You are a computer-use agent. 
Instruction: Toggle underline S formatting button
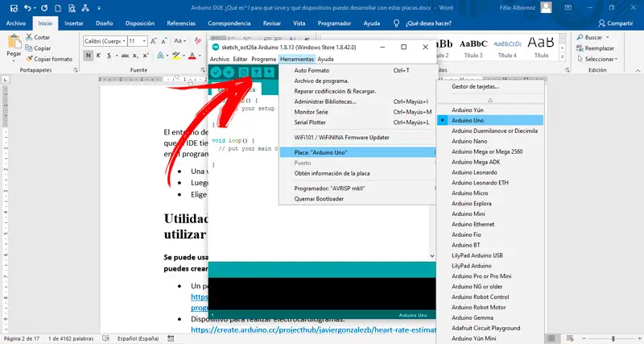point(109,56)
